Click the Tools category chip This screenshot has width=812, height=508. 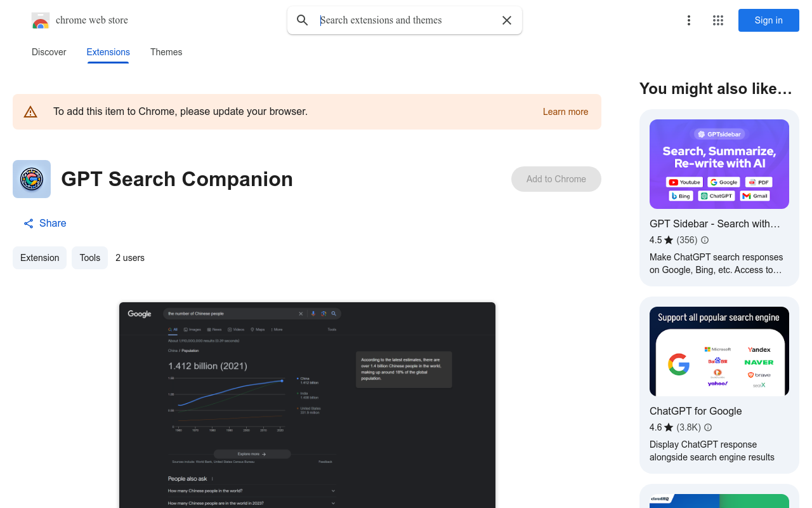(x=89, y=258)
